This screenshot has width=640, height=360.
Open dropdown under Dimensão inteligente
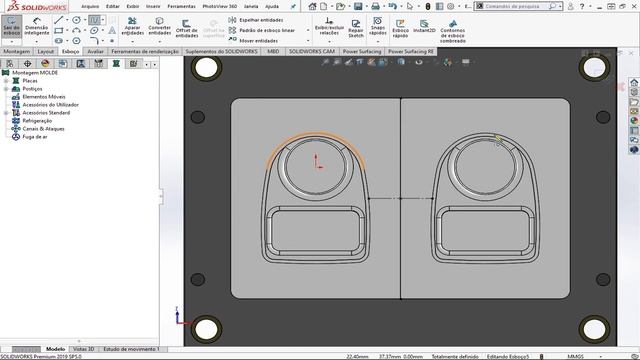pyautogui.click(x=37, y=42)
